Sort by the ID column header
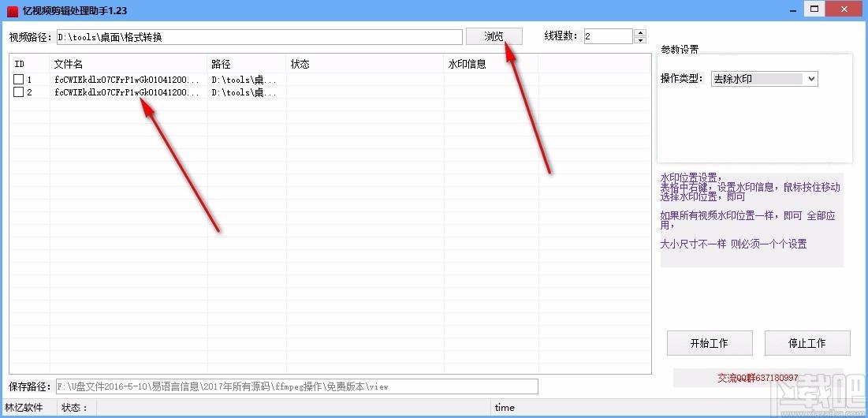Image resolution: width=868 pixels, height=418 pixels. 31,64
